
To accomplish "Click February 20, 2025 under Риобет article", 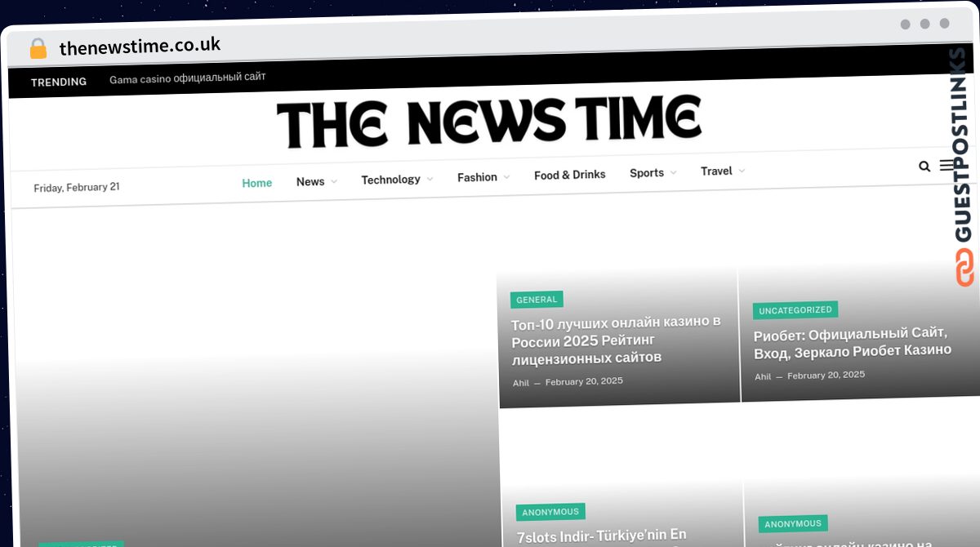I will (x=826, y=375).
